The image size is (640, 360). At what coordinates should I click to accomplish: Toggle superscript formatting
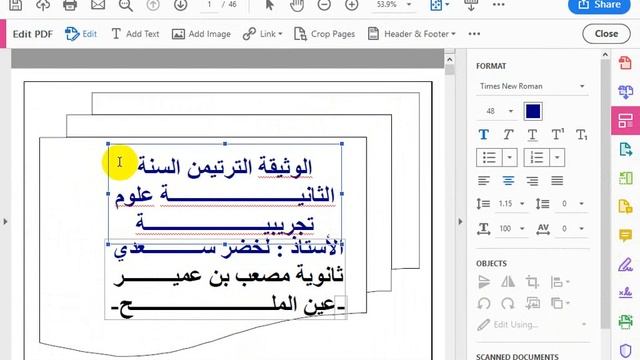coord(558,134)
